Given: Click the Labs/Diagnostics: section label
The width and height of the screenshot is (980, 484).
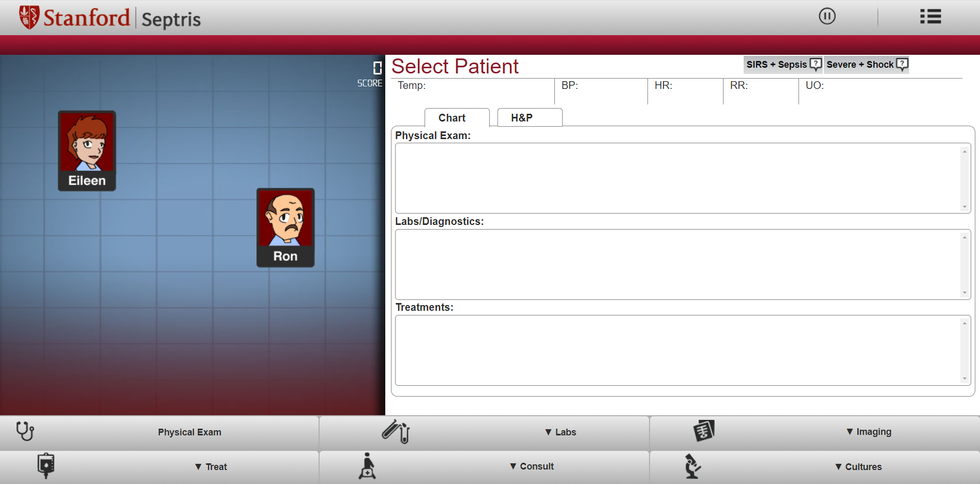Looking at the screenshot, I should pyautogui.click(x=440, y=221).
